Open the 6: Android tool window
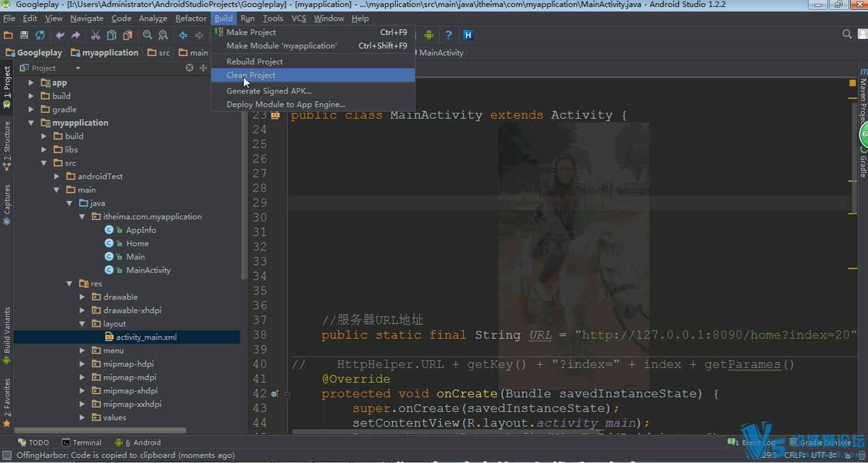Viewport: 868px width, 463px height. click(x=138, y=443)
